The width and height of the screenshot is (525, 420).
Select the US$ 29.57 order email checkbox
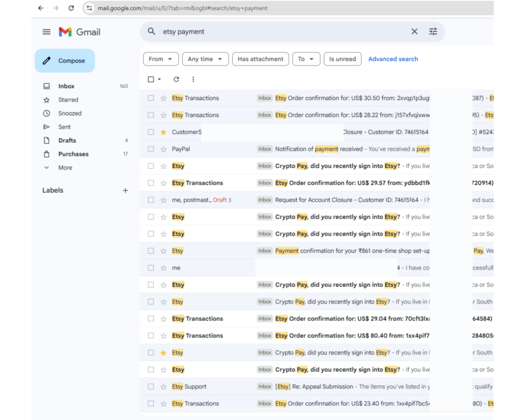coord(151,183)
